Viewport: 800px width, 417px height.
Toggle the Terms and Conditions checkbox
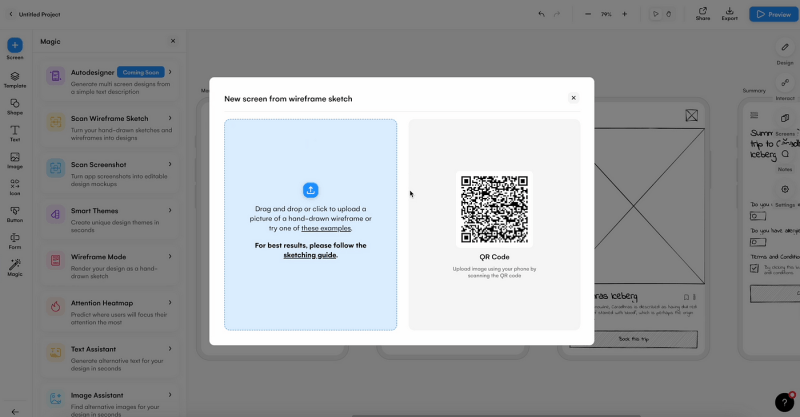click(x=755, y=268)
